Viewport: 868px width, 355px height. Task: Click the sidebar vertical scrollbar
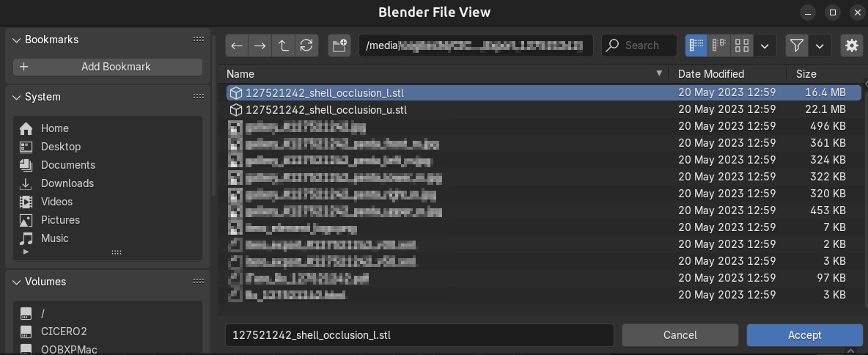[213, 115]
